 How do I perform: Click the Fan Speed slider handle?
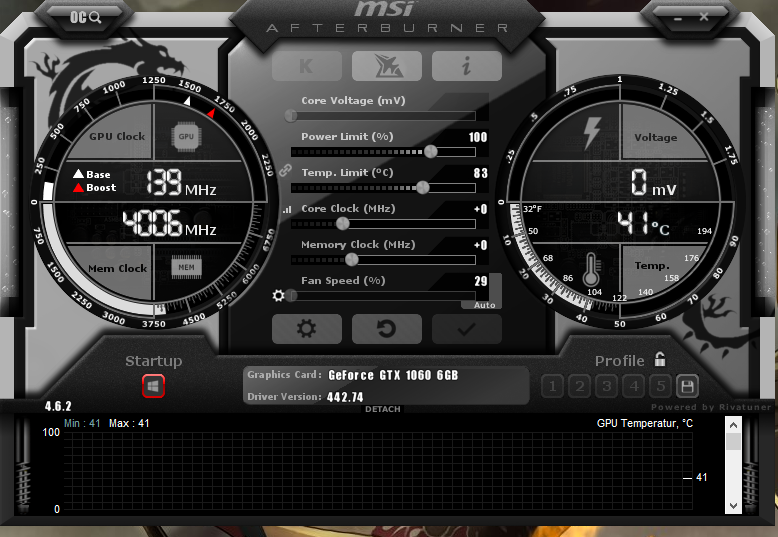[292, 296]
